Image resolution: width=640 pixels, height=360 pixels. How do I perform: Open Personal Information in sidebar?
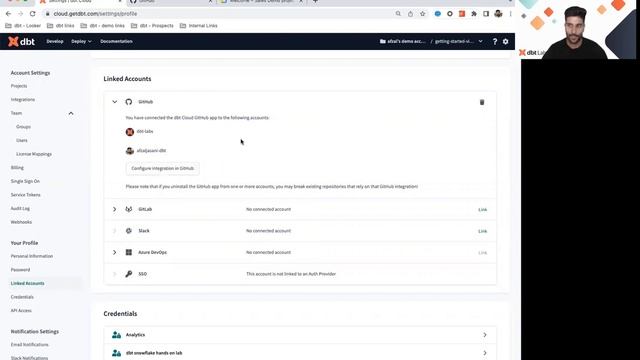click(32, 256)
